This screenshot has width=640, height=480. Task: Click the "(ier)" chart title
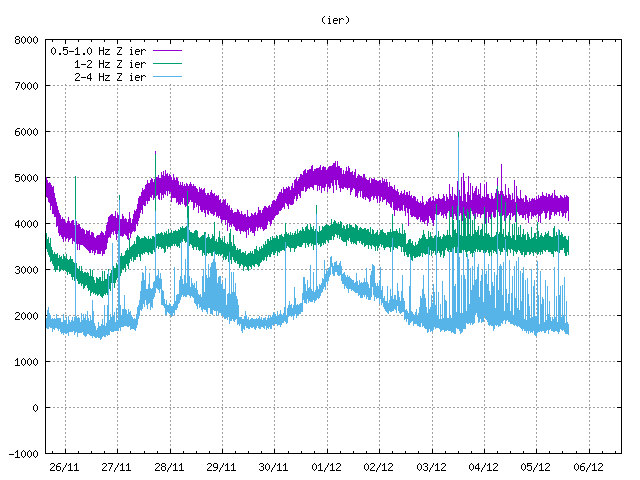pyautogui.click(x=336, y=19)
